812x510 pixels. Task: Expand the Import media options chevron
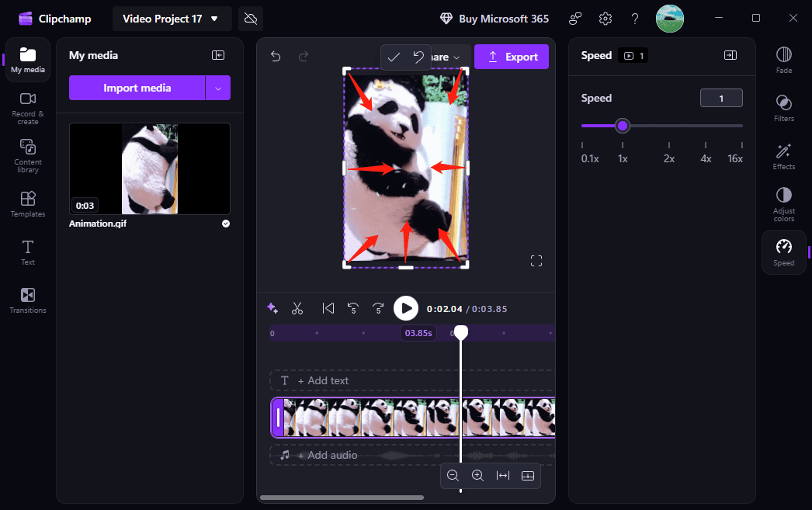pos(218,88)
